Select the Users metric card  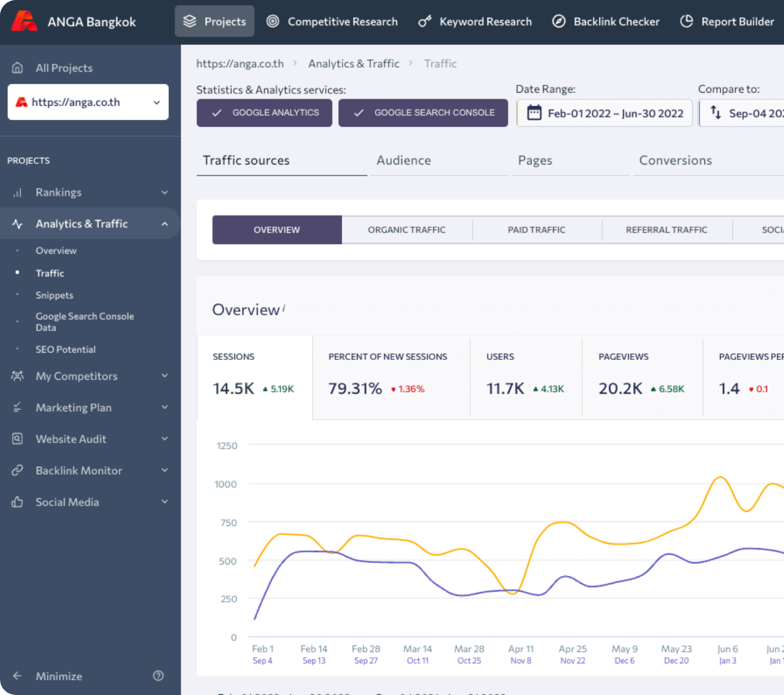[x=526, y=377]
